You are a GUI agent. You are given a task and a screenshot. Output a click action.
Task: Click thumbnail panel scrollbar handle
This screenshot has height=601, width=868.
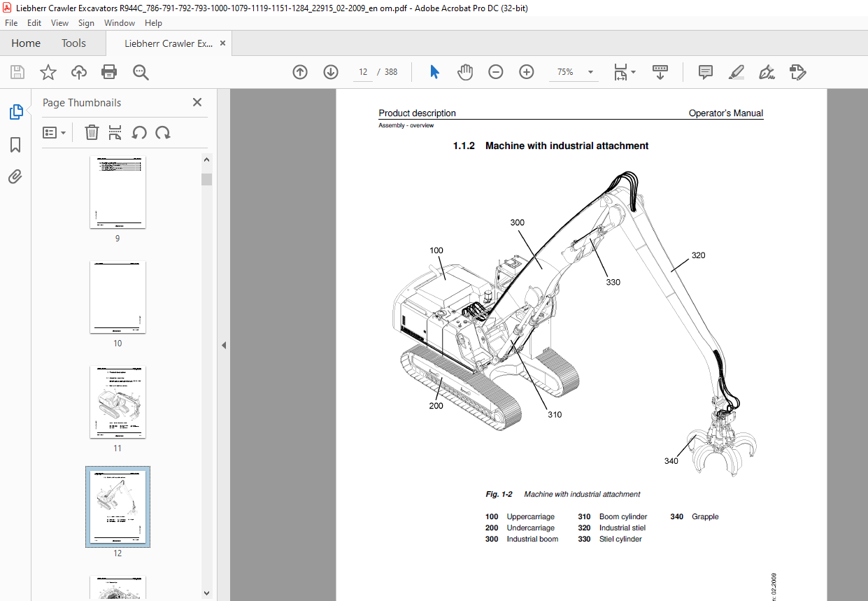pos(207,179)
